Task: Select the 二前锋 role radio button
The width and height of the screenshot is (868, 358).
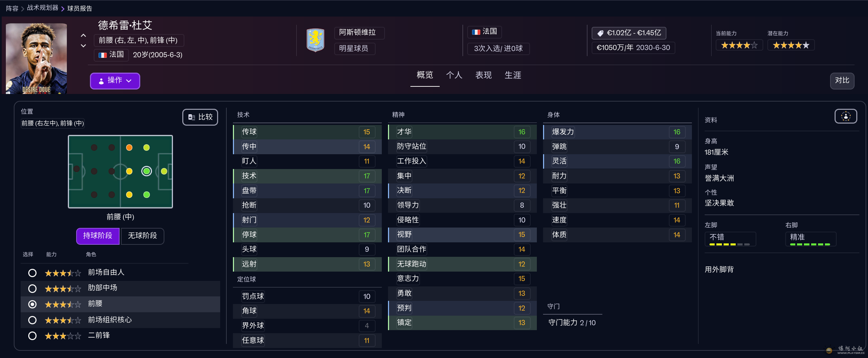Action: pyautogui.click(x=32, y=336)
